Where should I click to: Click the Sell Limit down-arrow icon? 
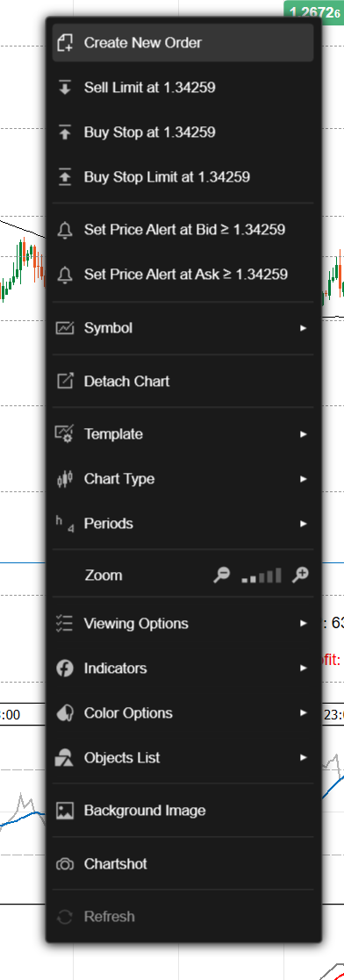pos(65,88)
